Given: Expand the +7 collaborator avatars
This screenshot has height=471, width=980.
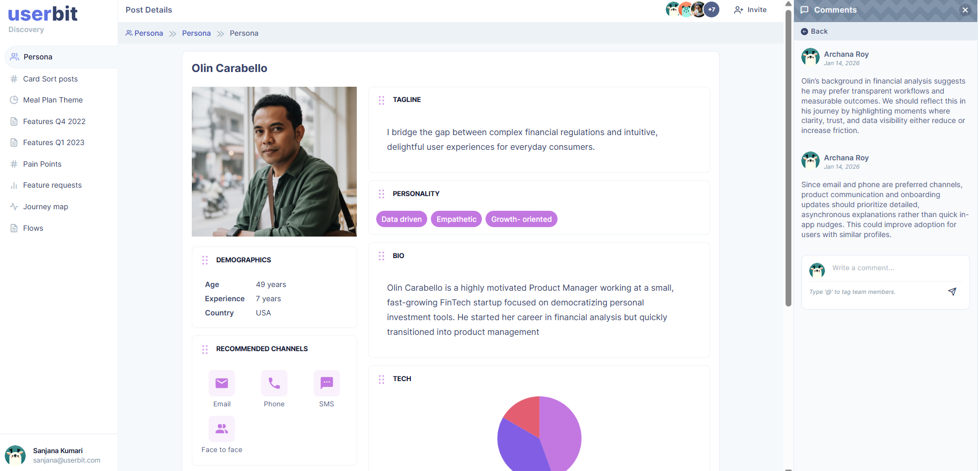Looking at the screenshot, I should point(712,9).
